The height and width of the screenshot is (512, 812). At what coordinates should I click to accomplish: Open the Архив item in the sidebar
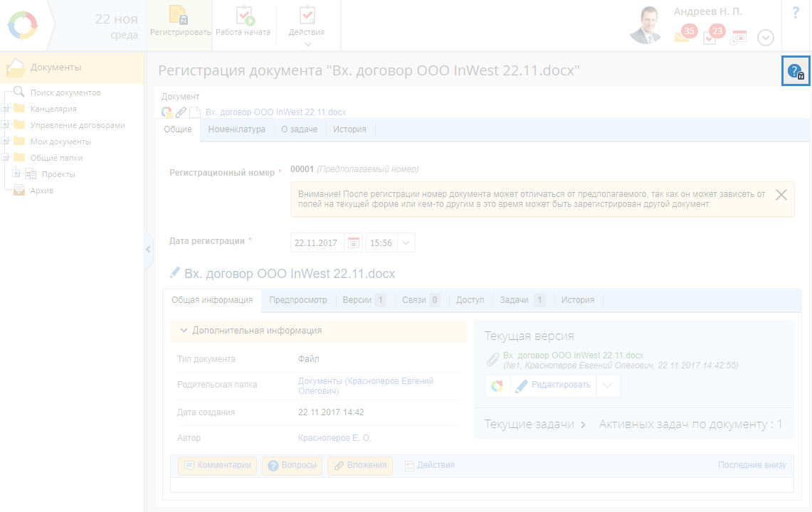[42, 191]
